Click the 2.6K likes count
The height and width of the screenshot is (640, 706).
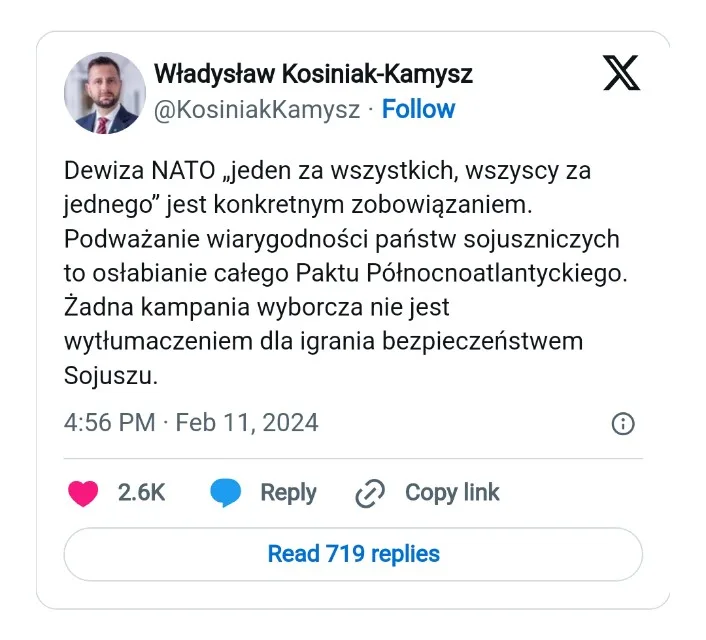point(141,492)
